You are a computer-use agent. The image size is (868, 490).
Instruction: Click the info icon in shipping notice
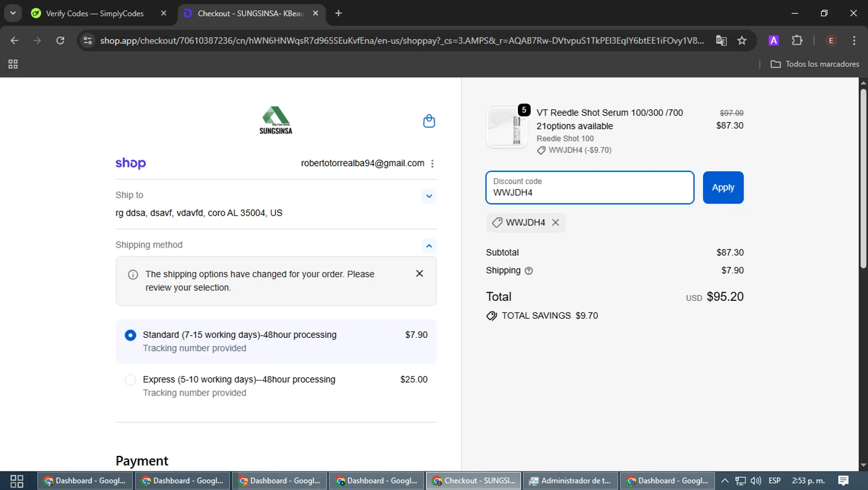[x=133, y=274]
